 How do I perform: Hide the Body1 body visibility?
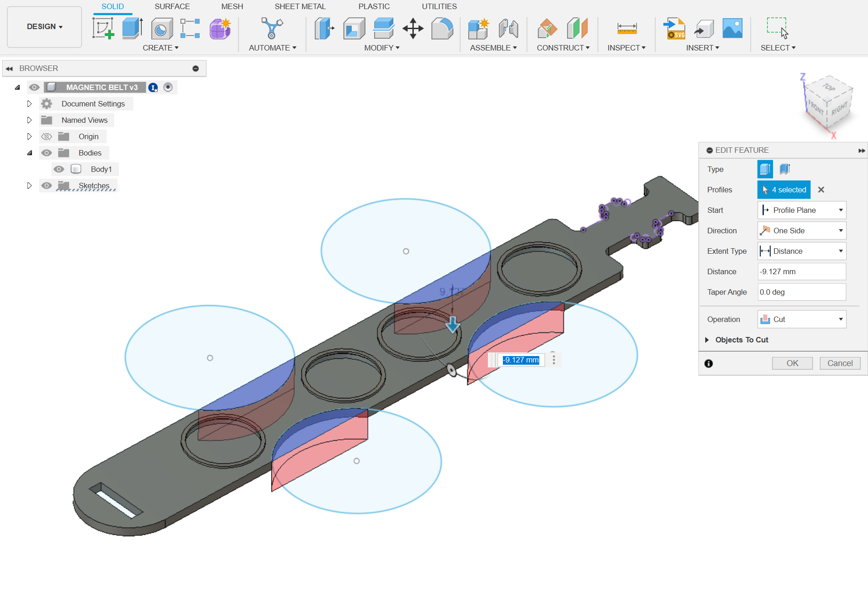pos(59,169)
